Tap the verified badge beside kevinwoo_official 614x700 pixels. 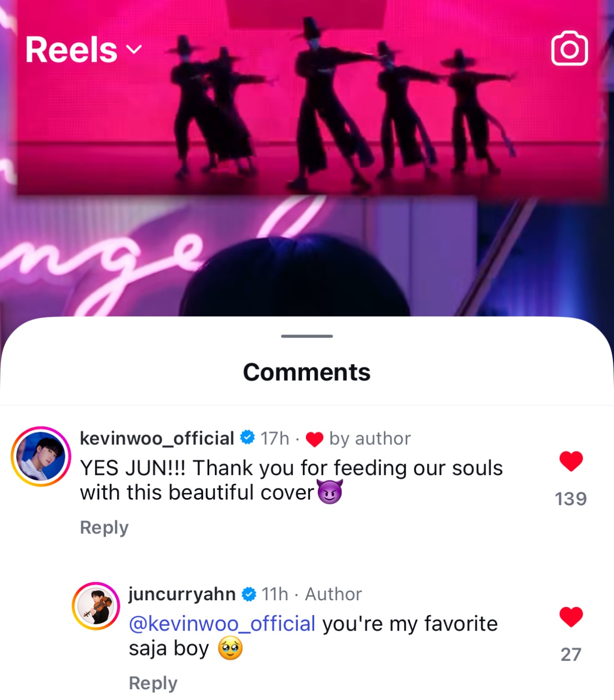pos(248,438)
